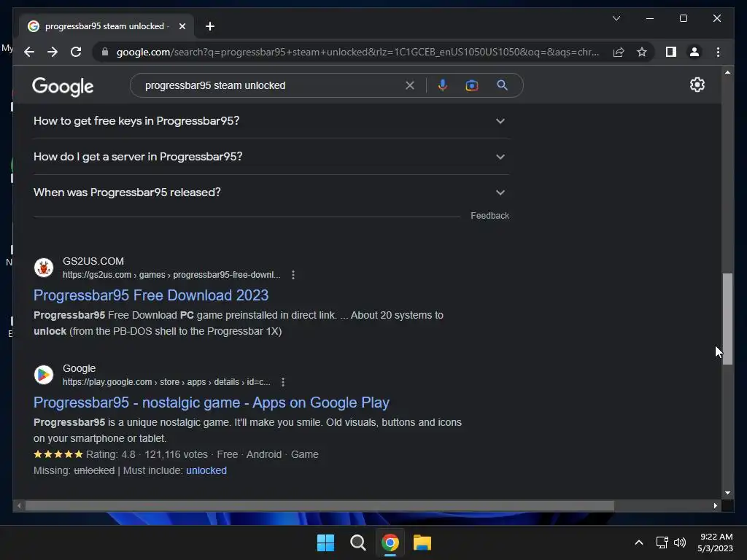Screen dimensions: 747x560
Task: Open the Chrome three-dot menu
Action: (718, 52)
